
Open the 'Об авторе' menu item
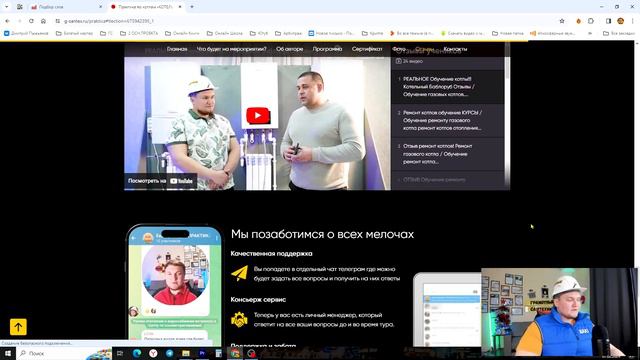[x=289, y=49]
